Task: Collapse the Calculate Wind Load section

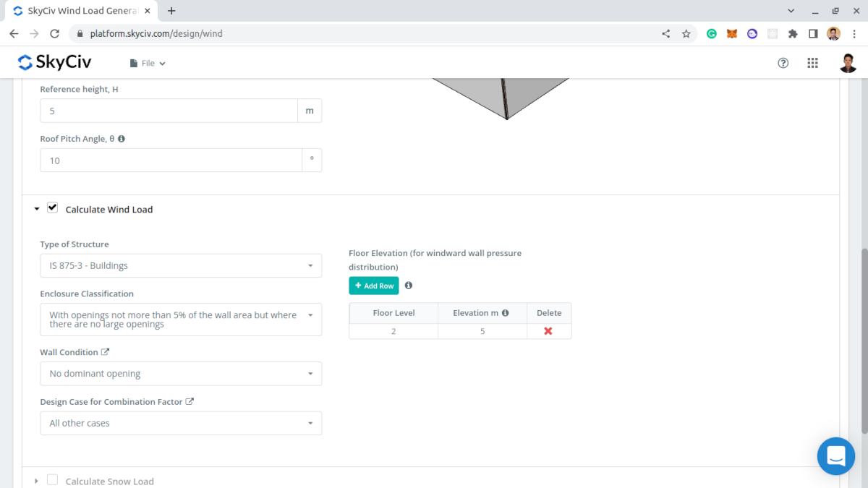Action: 37,209
